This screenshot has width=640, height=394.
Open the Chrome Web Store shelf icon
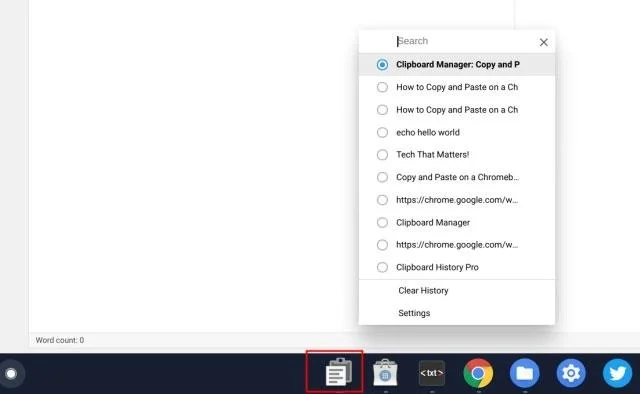tap(385, 373)
